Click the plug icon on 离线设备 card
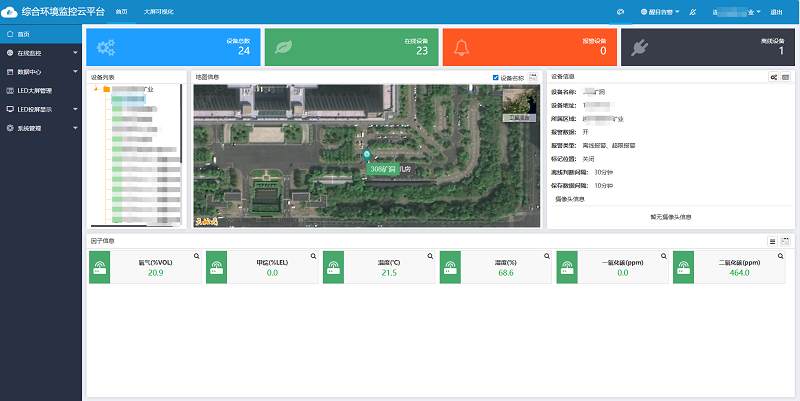The image size is (800, 401). [642, 47]
